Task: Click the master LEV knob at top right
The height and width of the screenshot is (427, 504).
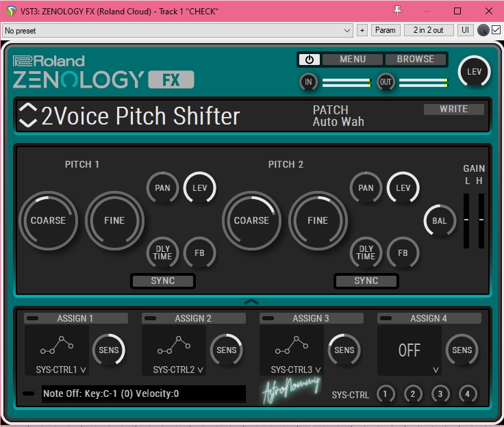Action: coord(474,71)
